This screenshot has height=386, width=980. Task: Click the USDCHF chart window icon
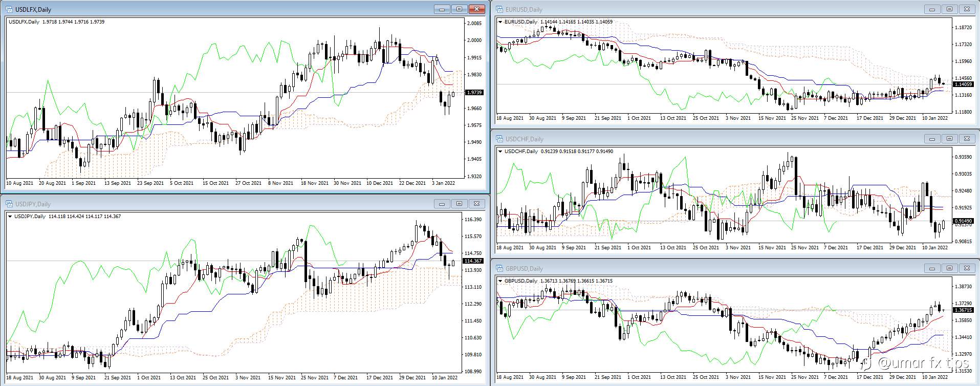point(499,139)
